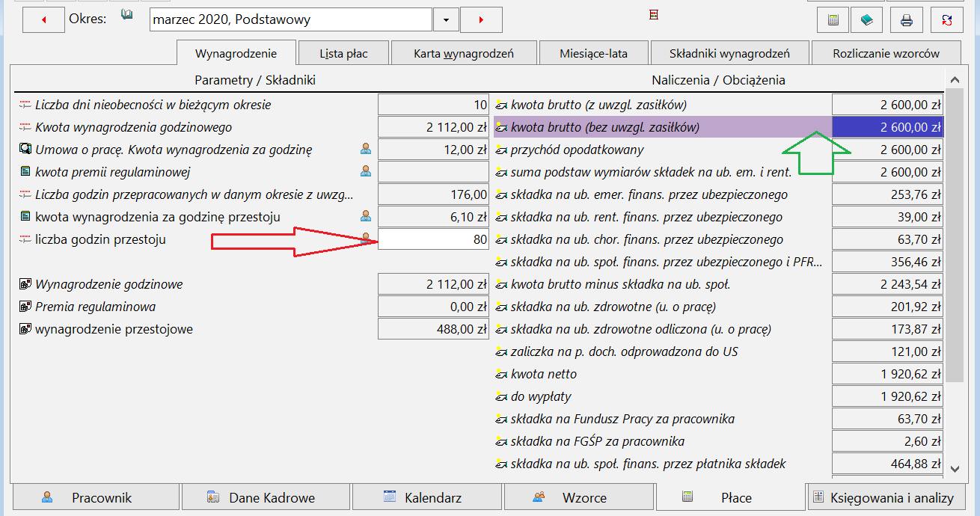The width and height of the screenshot is (980, 516).
Task: Click the refresh arrows icon
Action: 947,20
